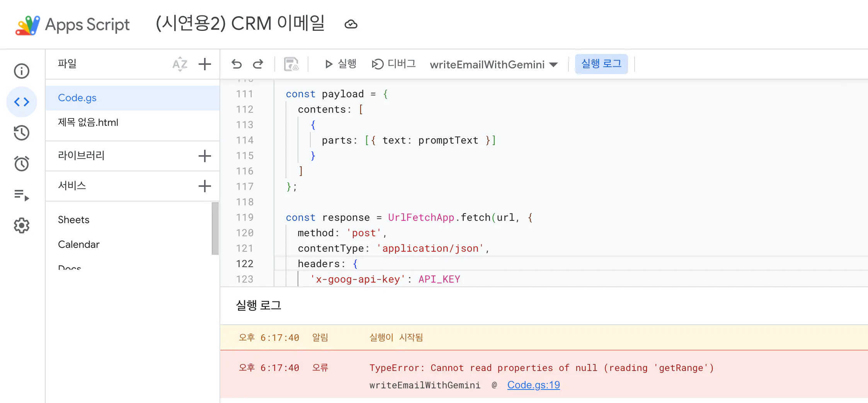Open the project Overview panel
The height and width of the screenshot is (403, 868).
click(x=21, y=71)
